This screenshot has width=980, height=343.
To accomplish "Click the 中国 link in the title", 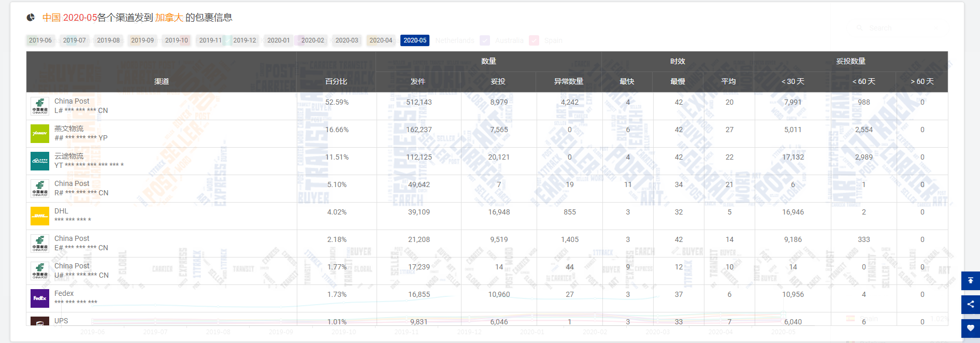I will pos(51,18).
